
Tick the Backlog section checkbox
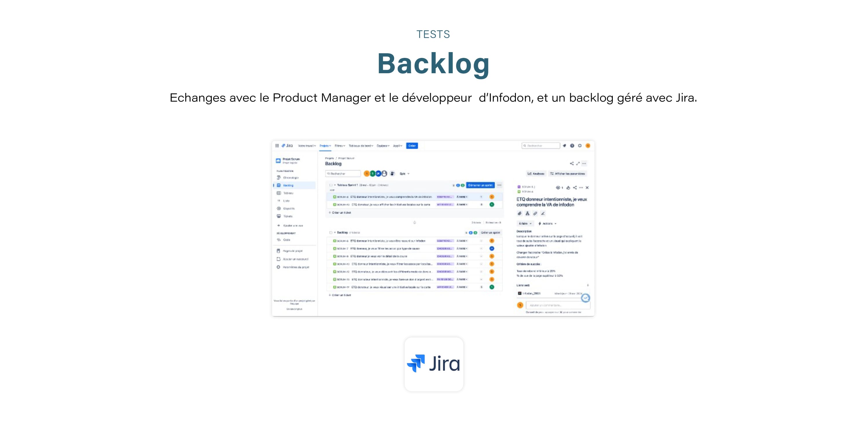pyautogui.click(x=331, y=233)
